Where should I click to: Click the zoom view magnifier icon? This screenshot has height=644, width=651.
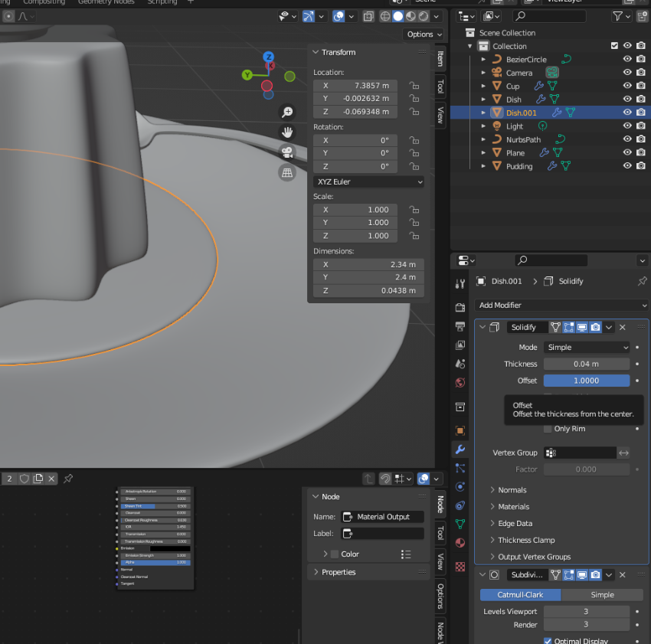tap(287, 112)
